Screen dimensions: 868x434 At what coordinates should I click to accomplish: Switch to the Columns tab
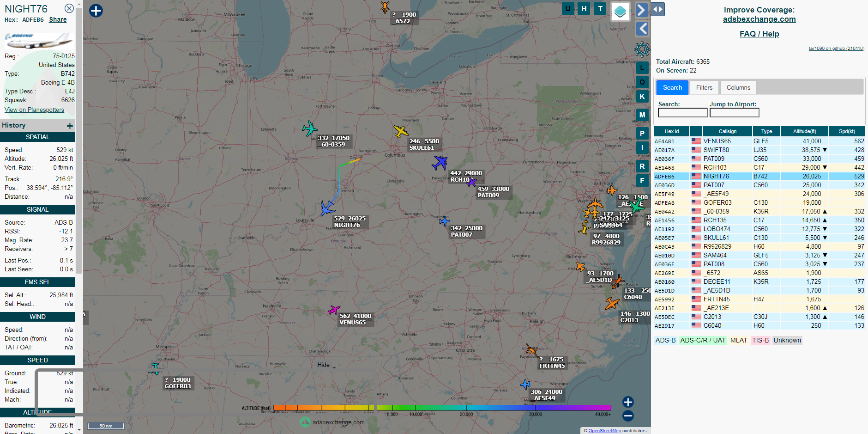pyautogui.click(x=738, y=87)
